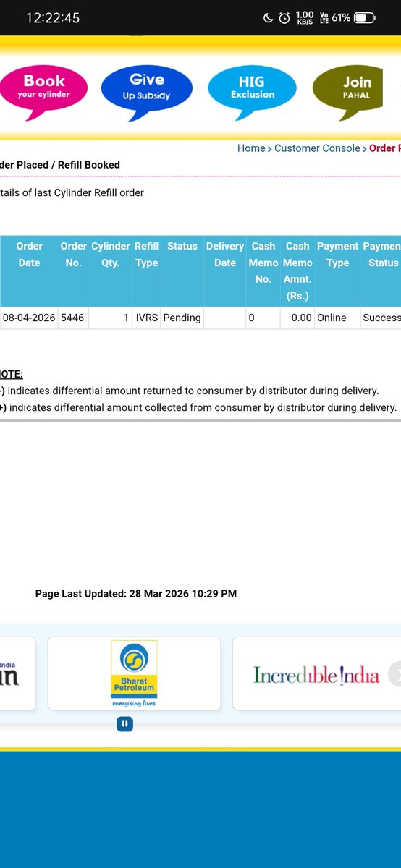
Task: Open the Bharat Petroleum logo card
Action: coord(134,674)
